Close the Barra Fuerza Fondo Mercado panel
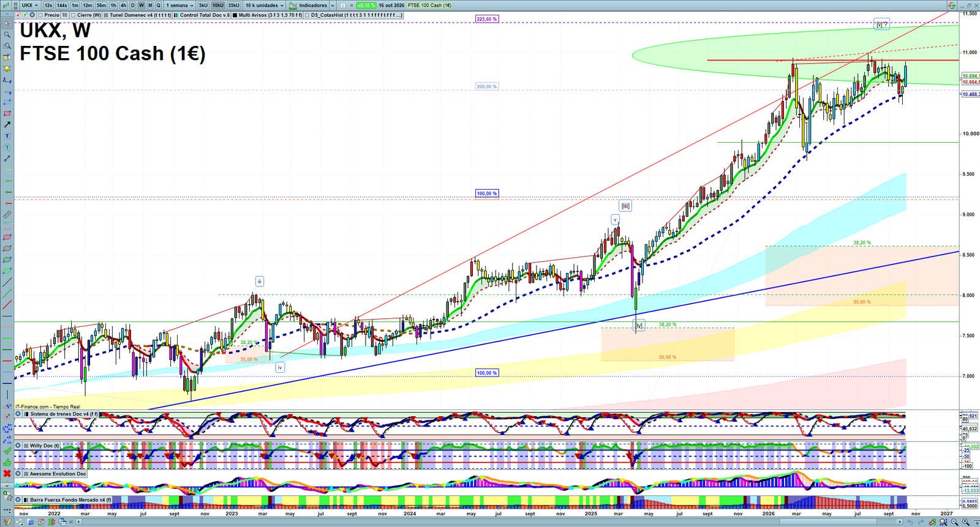 coord(18,500)
